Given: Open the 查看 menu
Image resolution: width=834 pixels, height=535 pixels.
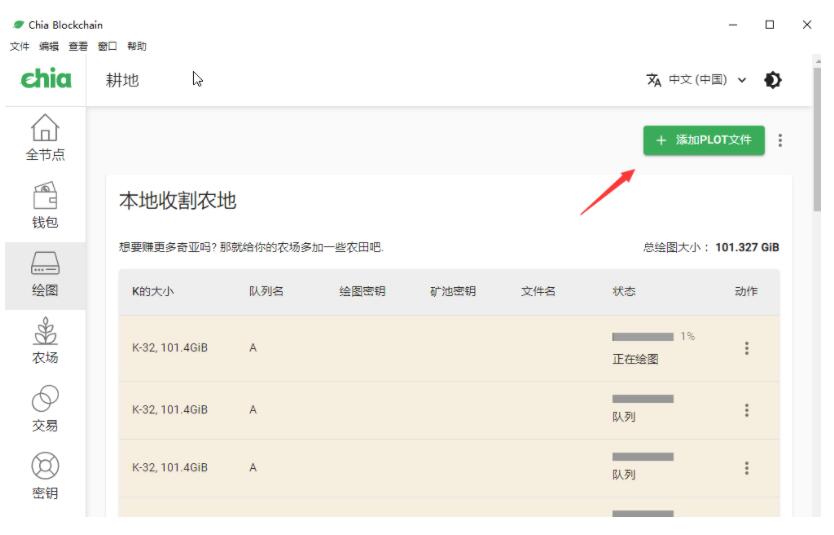Looking at the screenshot, I should click(78, 46).
